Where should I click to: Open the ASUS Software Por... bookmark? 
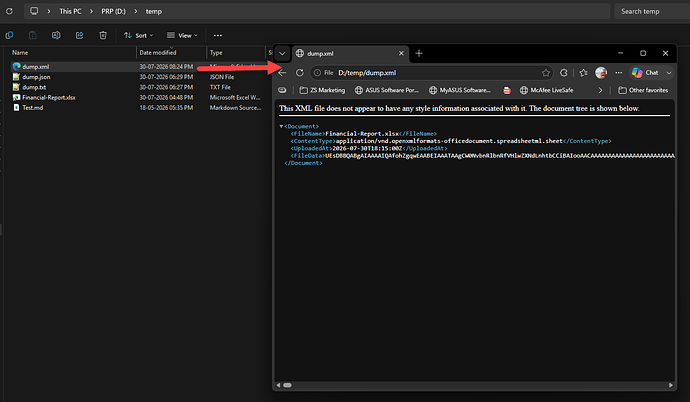(x=387, y=90)
